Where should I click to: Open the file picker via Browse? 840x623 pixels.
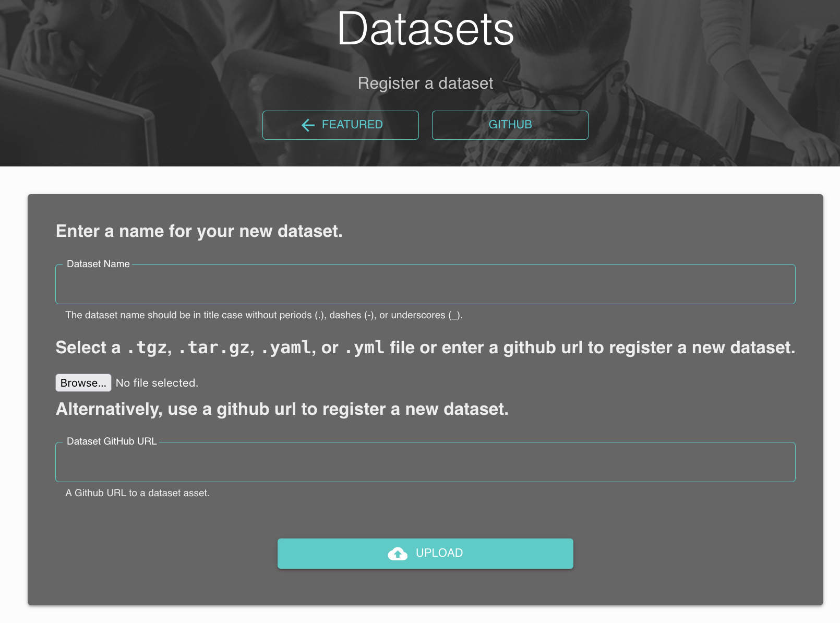pyautogui.click(x=83, y=382)
